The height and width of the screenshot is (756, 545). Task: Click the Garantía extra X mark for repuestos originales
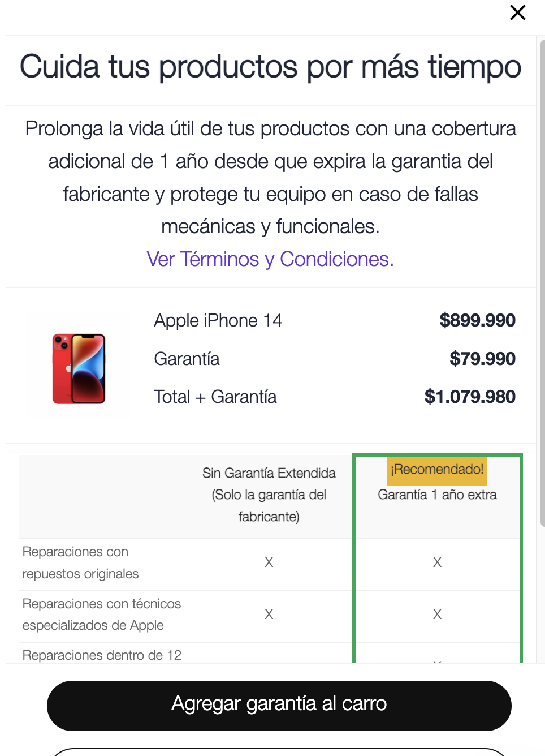(x=437, y=562)
